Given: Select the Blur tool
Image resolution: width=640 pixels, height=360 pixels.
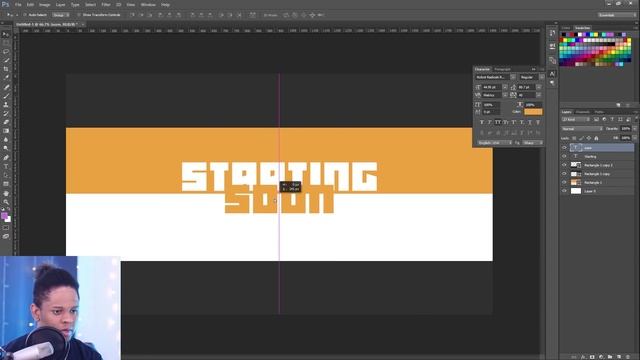Looking at the screenshot, I should pos(6,140).
